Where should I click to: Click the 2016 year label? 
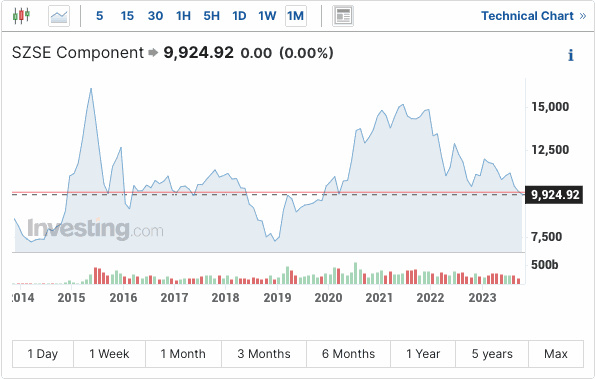pos(123,297)
